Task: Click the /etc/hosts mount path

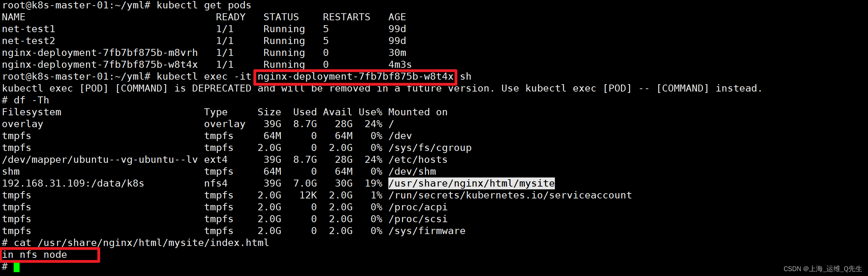Action: point(418,160)
